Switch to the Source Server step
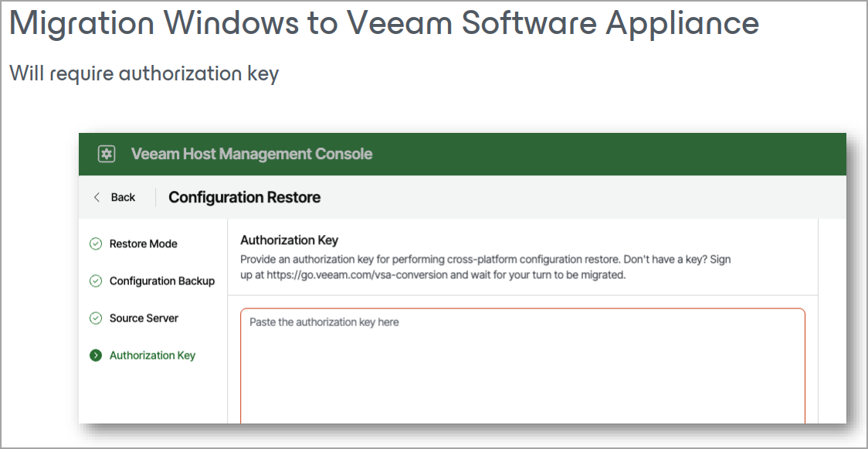Screen dimensions: 868x449 [144, 318]
